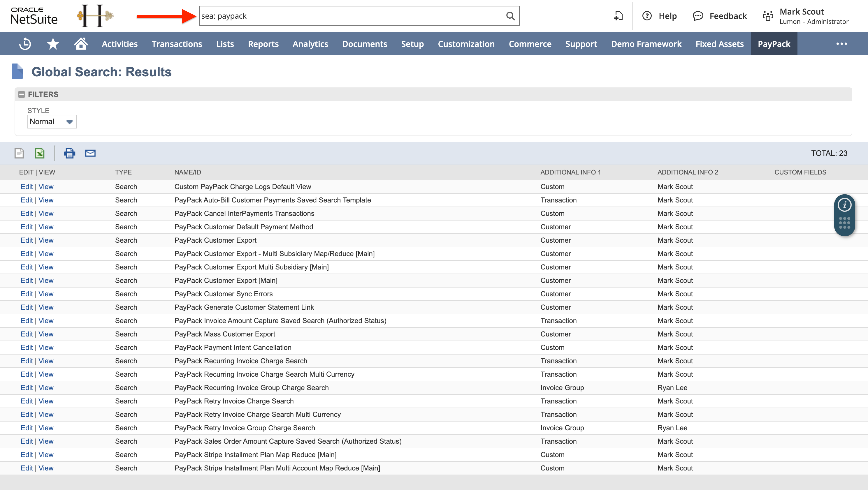The image size is (868, 490).
Task: Open the Recent Records clock icon
Action: (x=24, y=43)
